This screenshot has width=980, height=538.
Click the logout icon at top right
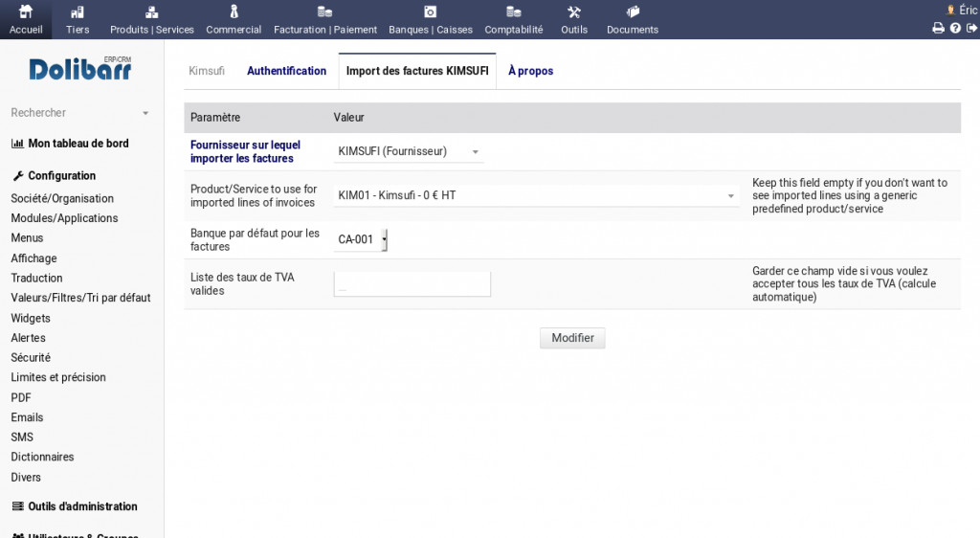pyautogui.click(x=971, y=29)
